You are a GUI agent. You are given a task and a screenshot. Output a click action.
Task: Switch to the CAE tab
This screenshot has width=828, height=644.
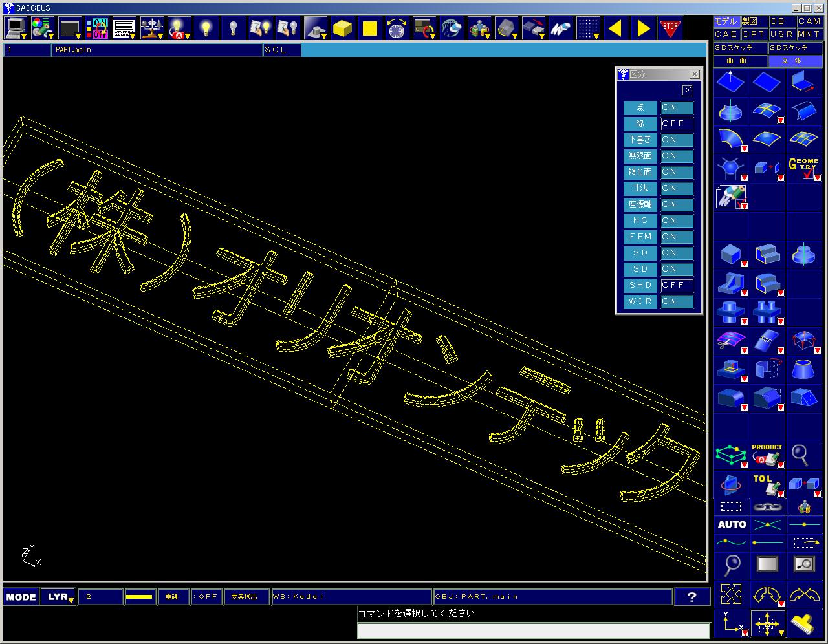click(x=726, y=34)
